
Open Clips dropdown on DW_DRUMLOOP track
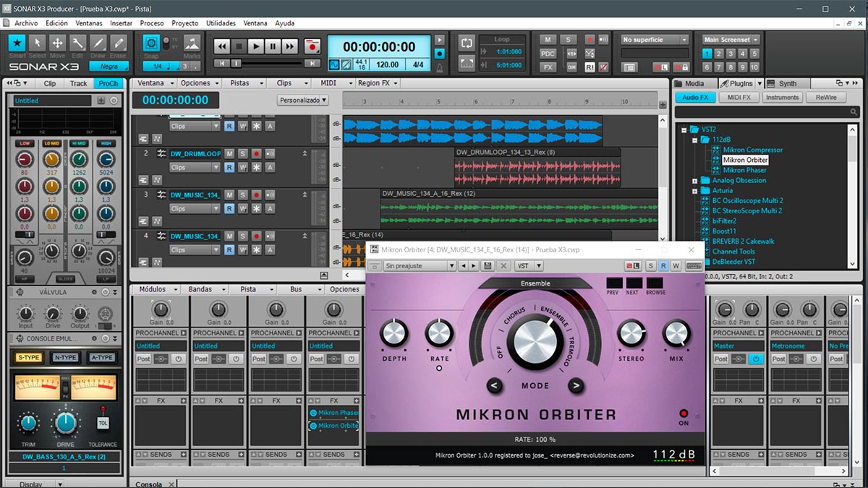click(x=195, y=167)
